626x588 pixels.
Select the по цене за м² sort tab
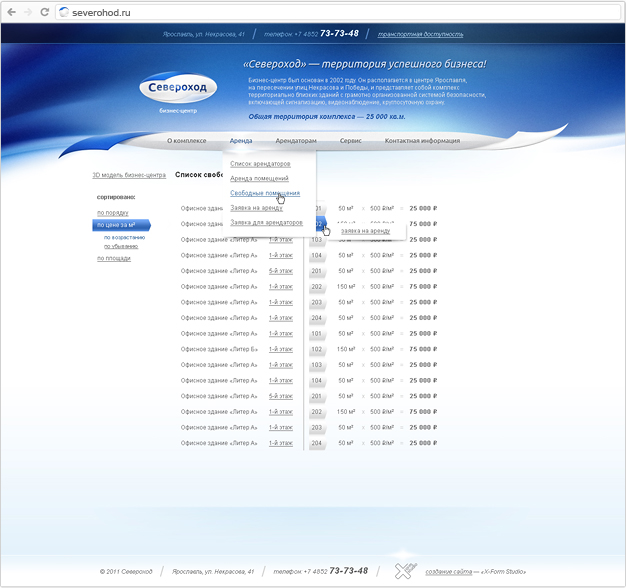pos(121,225)
